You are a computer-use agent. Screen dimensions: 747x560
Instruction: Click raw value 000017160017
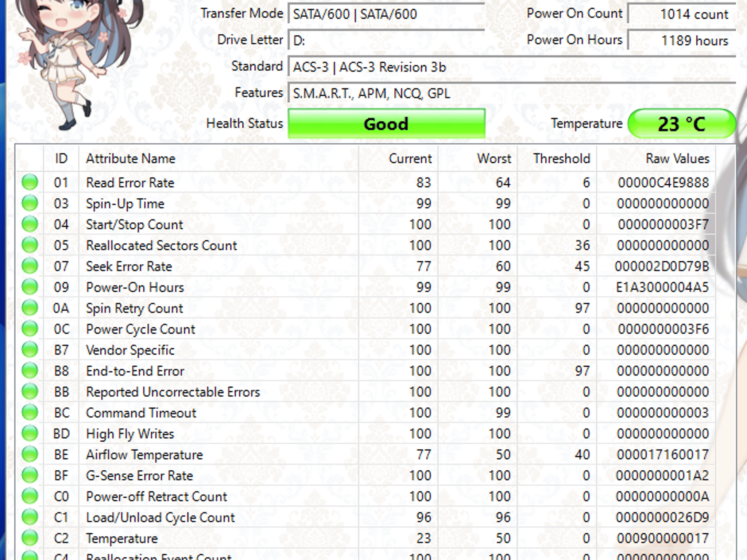point(663,455)
